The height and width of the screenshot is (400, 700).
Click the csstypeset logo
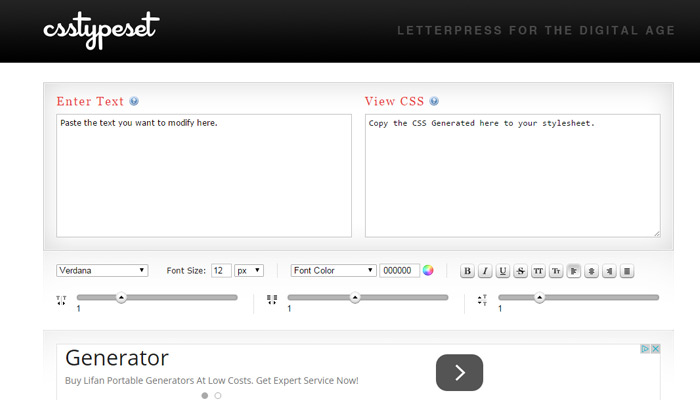[101, 30]
